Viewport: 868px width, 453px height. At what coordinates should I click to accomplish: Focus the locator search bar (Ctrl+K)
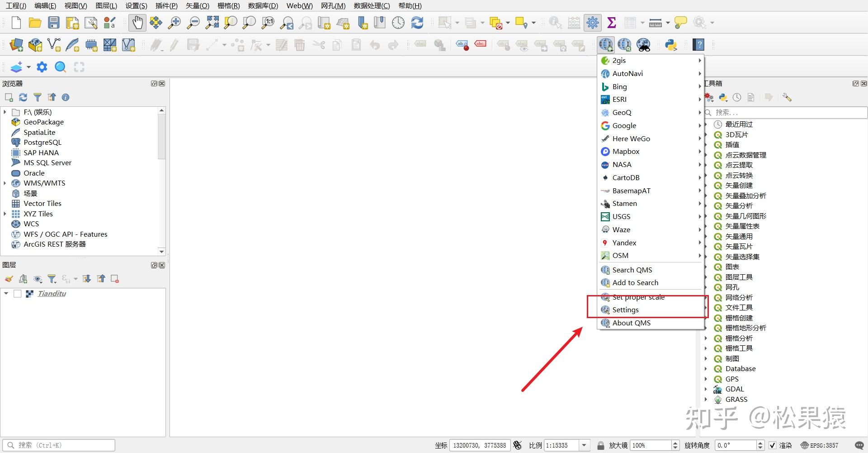59,445
